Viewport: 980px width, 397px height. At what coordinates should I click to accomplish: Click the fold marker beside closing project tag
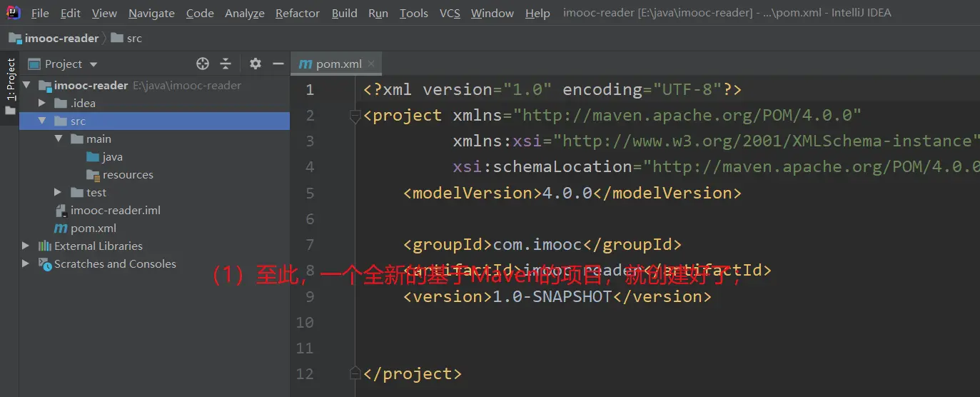pyautogui.click(x=355, y=373)
